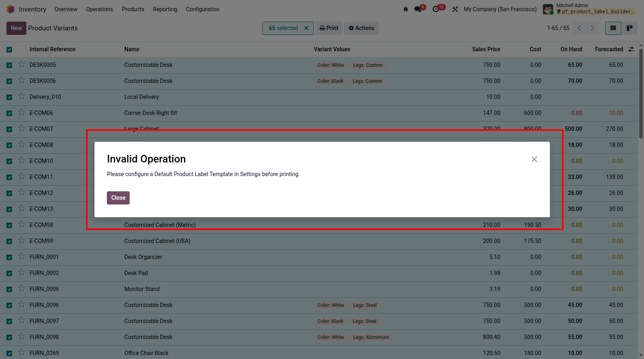Untick the E-COM11 row checkbox
This screenshot has height=359, width=644.
[9, 177]
